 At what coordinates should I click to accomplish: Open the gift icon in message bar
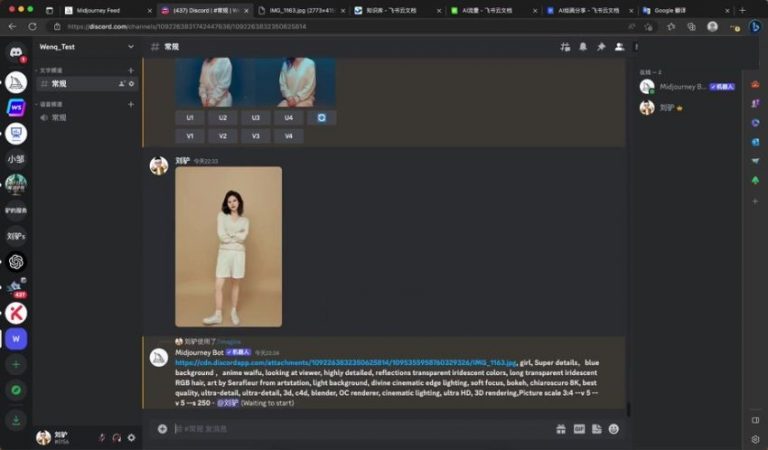pos(561,429)
